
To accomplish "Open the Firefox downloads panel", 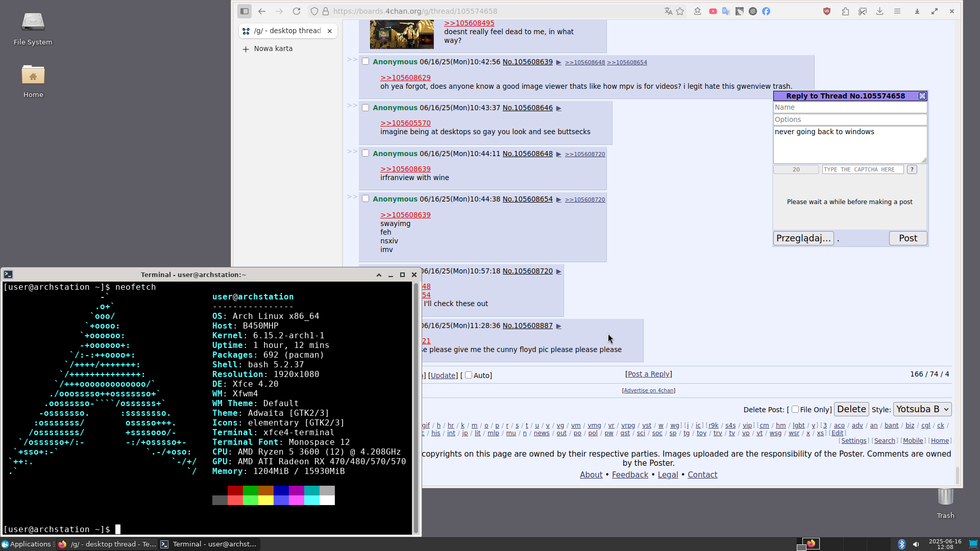I will pyautogui.click(x=880, y=11).
